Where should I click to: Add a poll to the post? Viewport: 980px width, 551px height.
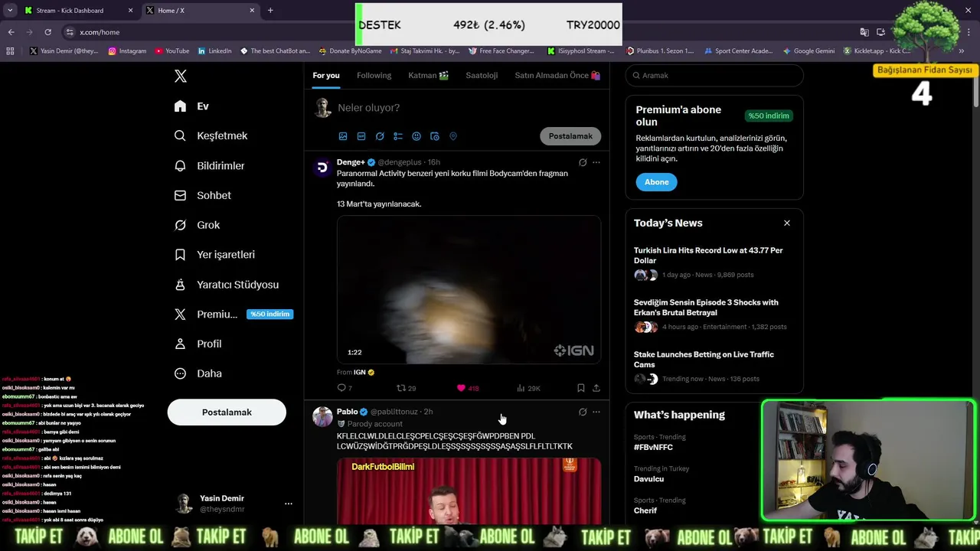coord(398,136)
